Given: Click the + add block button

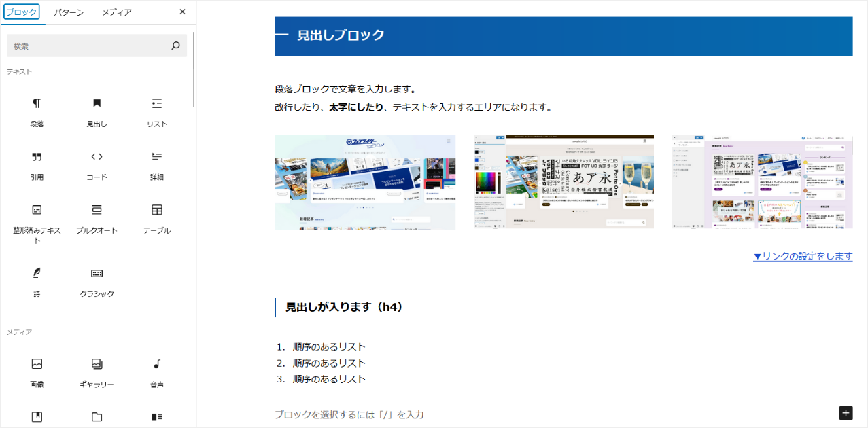Looking at the screenshot, I should (846, 412).
